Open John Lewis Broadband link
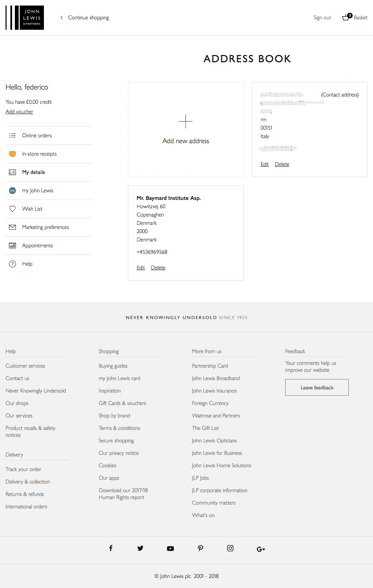The height and width of the screenshot is (588, 373). point(216,378)
